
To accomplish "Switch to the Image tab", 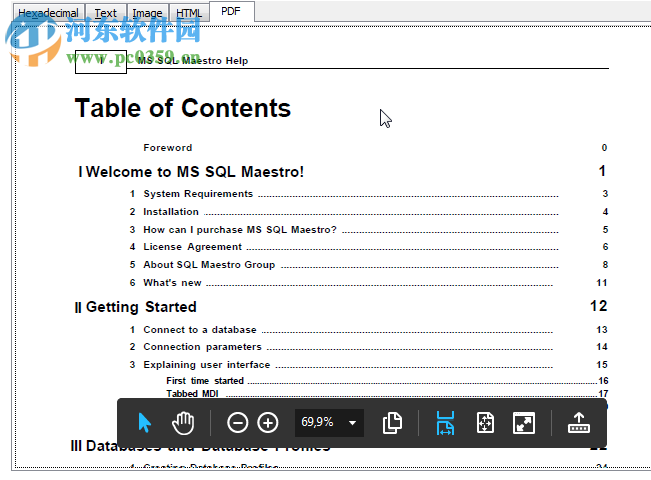I will pyautogui.click(x=147, y=13).
